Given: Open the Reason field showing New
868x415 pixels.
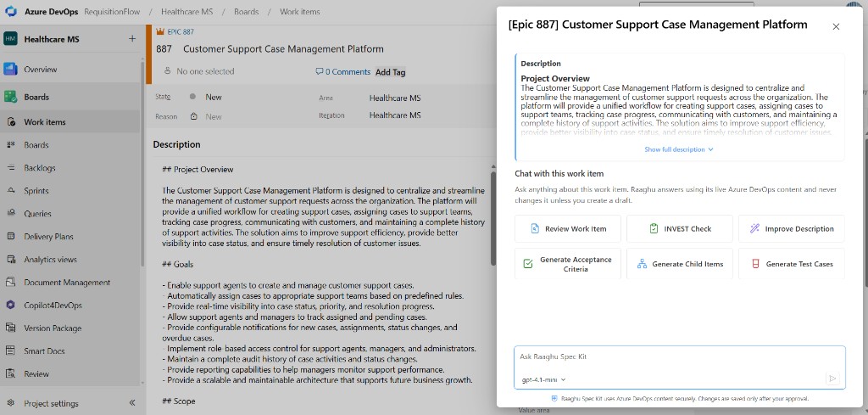Looking at the screenshot, I should (213, 117).
